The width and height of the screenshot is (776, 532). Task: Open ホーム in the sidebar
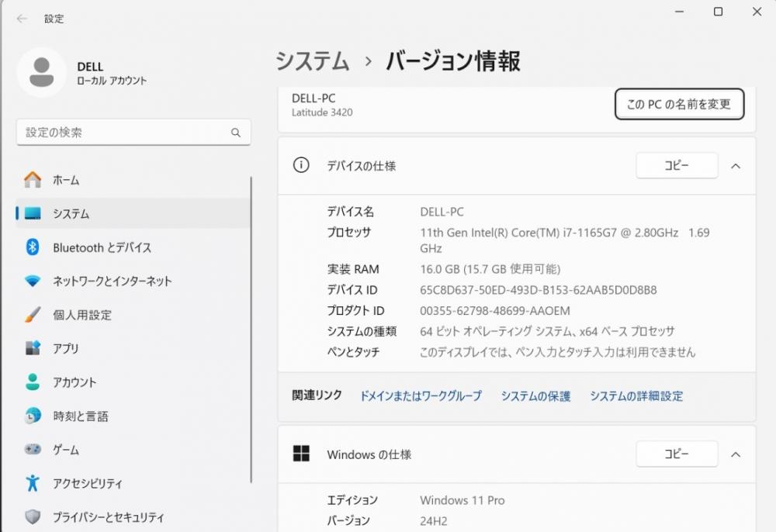pos(133,179)
